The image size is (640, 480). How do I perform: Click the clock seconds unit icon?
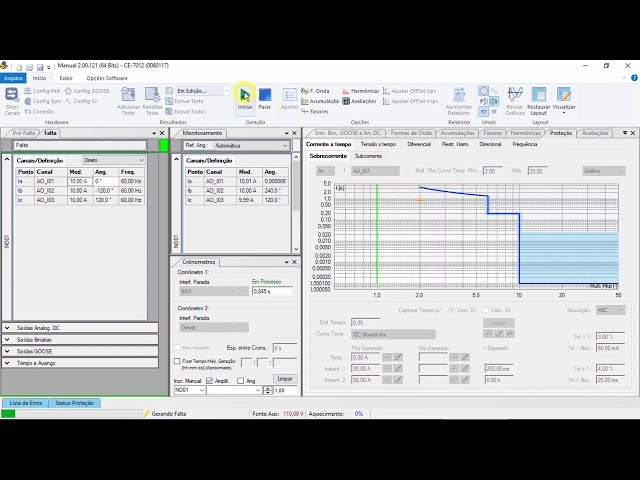pos(484,91)
